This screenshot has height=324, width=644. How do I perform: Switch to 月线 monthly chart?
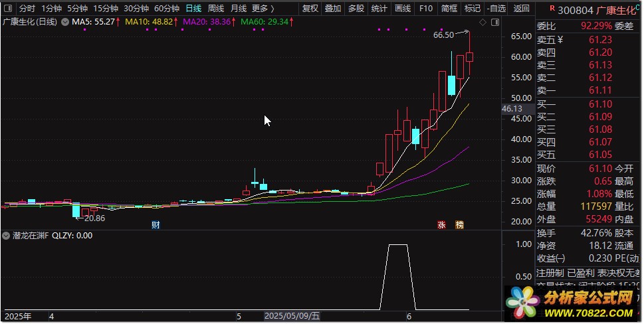pos(238,8)
